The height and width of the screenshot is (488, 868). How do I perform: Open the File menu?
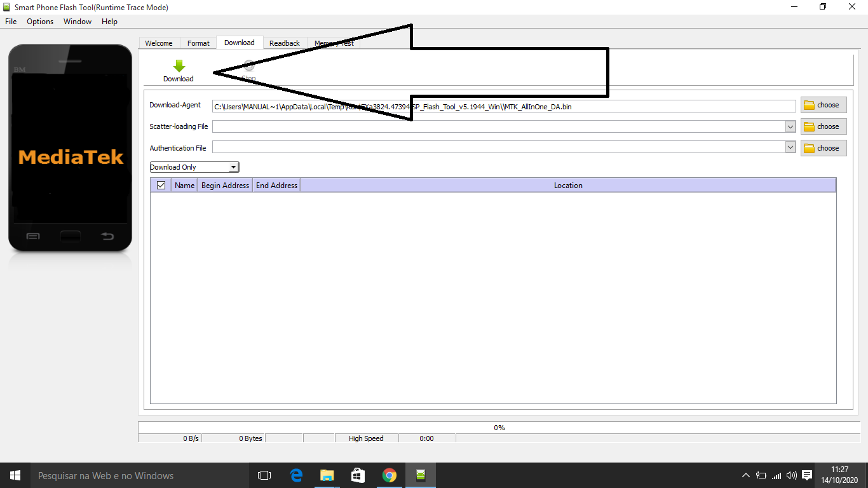11,22
